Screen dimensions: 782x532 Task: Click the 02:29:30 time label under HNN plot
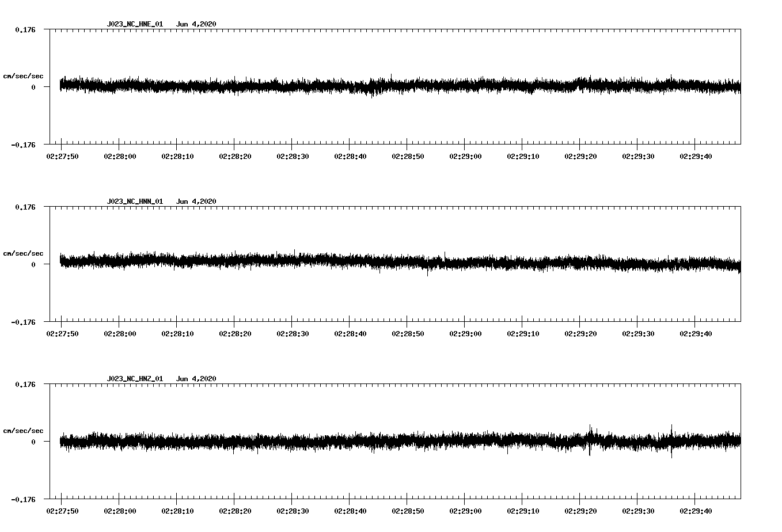pyautogui.click(x=638, y=334)
